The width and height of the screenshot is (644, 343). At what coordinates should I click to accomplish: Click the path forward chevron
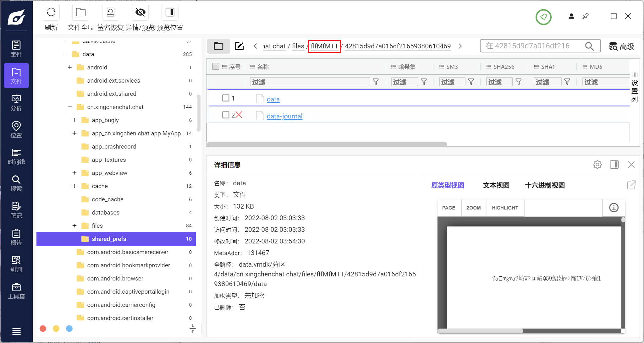point(460,46)
